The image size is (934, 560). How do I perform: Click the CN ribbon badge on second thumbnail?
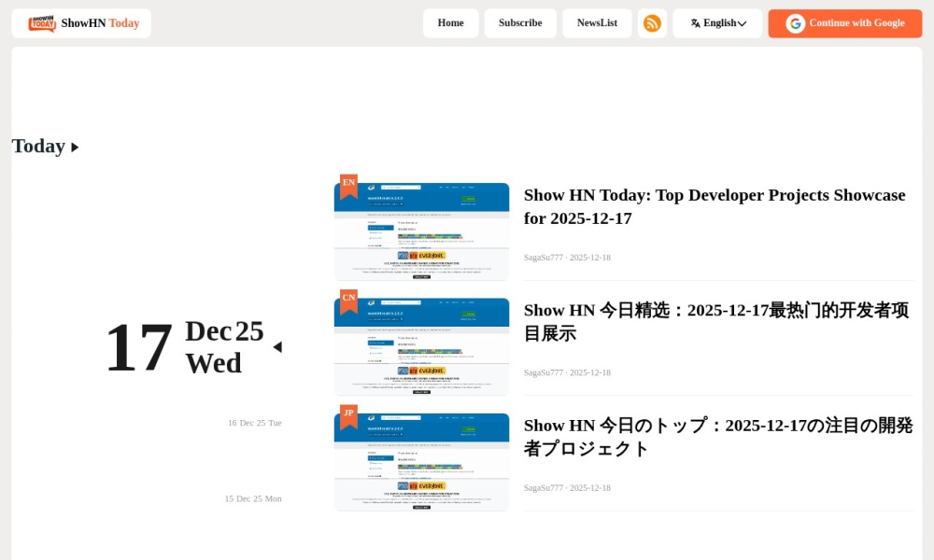(348, 299)
